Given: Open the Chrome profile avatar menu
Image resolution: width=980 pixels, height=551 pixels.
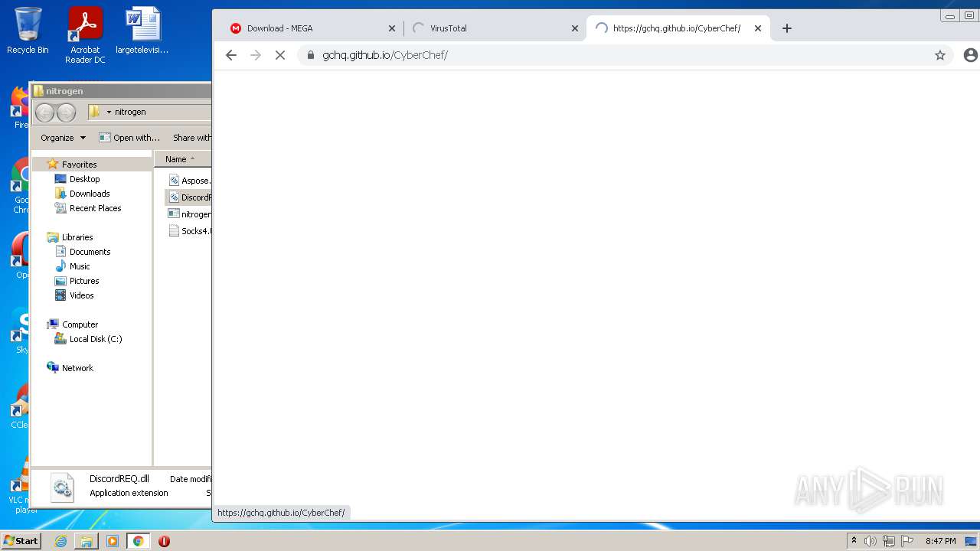Looking at the screenshot, I should click(971, 55).
